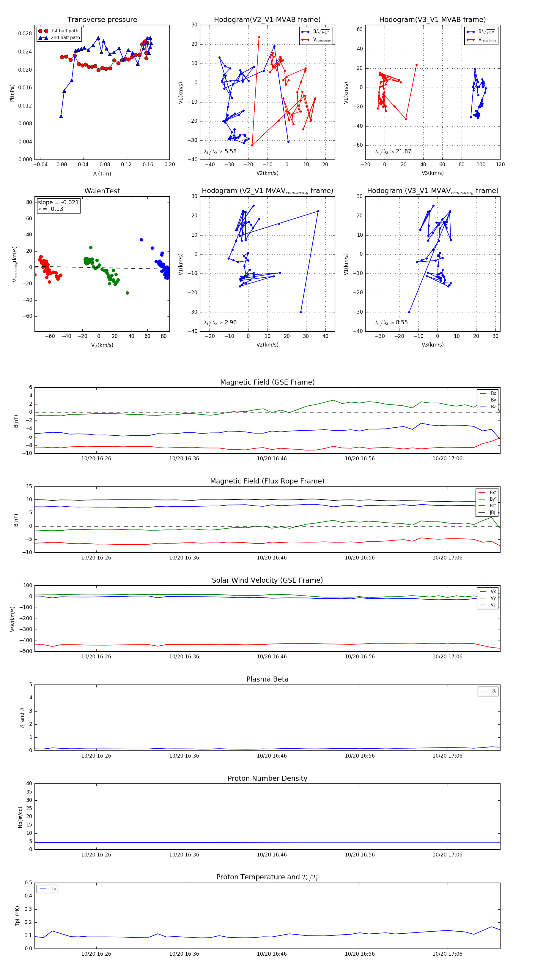Click 'Magnetic Field (GSE Frame)' title
Screen dimensions: 535x980
point(267,382)
